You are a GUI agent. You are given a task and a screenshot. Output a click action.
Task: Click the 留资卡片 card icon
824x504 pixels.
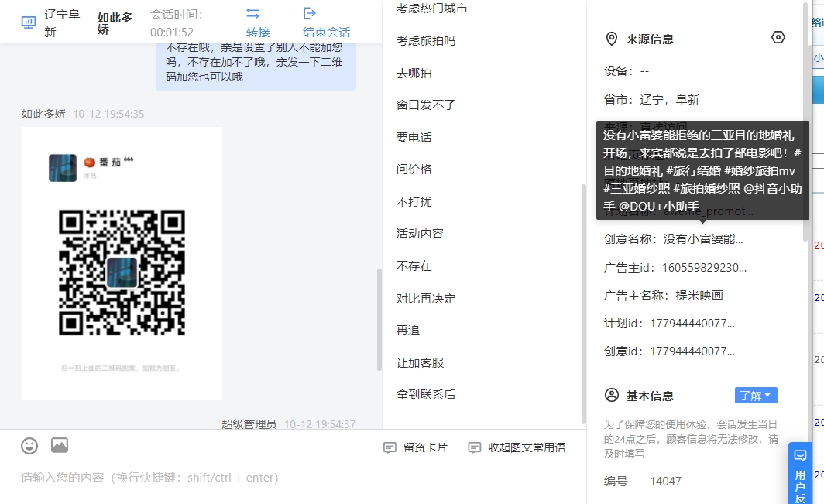390,447
